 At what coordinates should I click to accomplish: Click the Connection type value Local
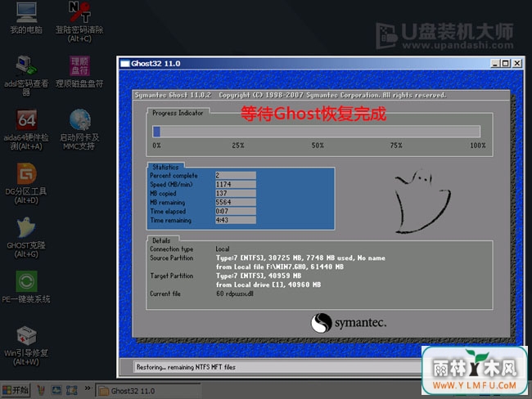coord(223,249)
